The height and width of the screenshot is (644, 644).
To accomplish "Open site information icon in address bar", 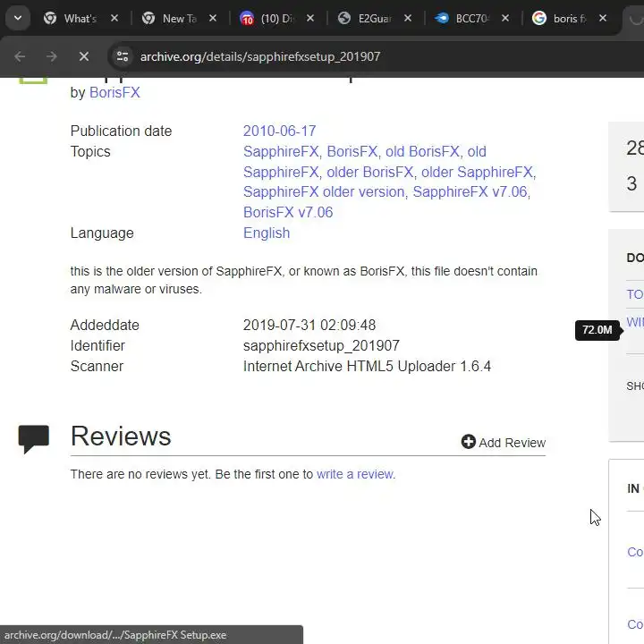I will [123, 56].
